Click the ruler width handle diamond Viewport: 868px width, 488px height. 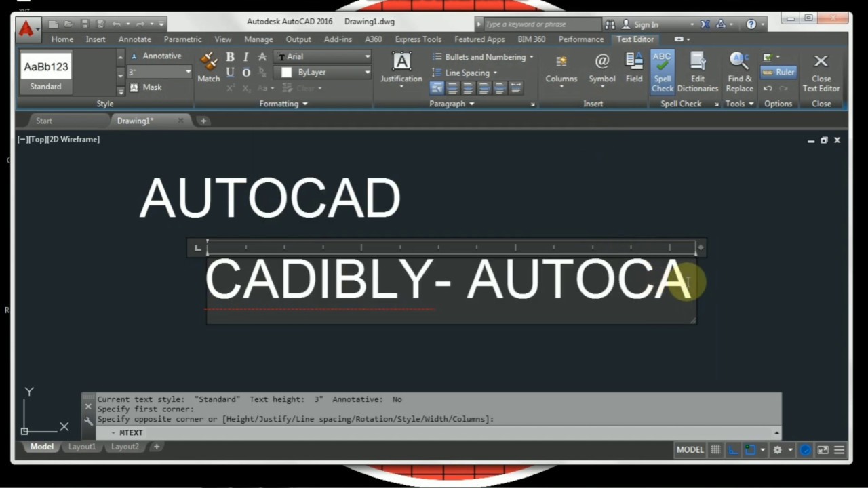[701, 247]
